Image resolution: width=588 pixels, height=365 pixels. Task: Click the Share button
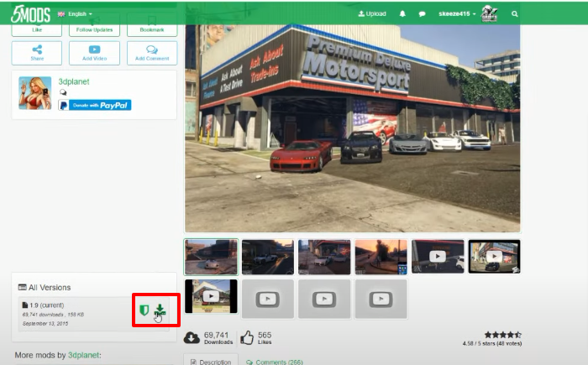click(x=37, y=53)
